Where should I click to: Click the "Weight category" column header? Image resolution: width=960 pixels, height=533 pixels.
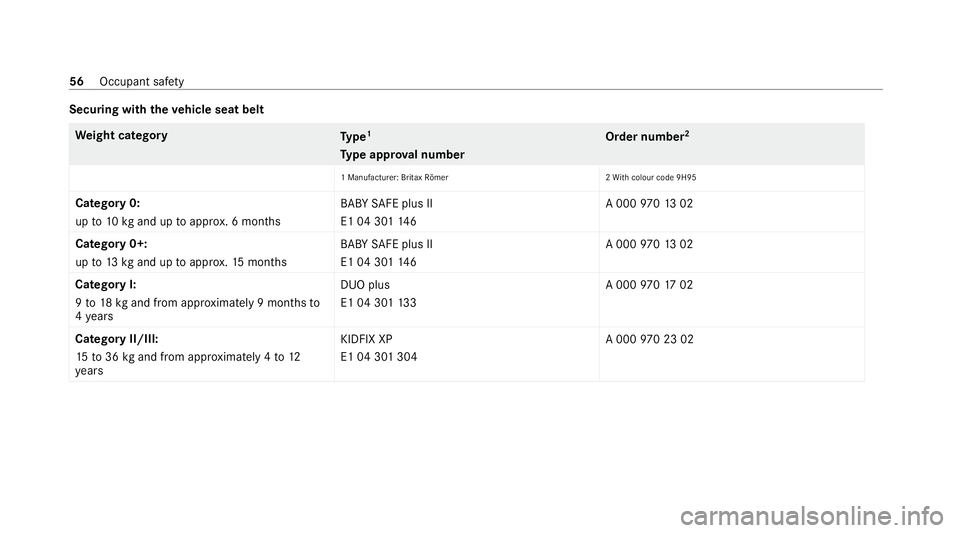(118, 134)
